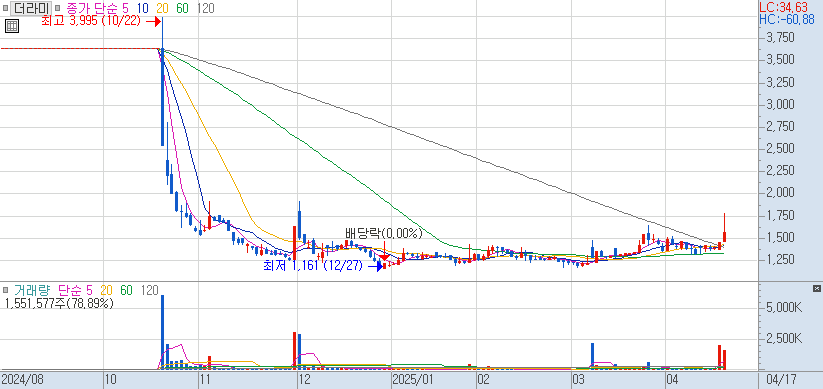Click the 1,551,577주(78.89%) volume value

[59, 303]
